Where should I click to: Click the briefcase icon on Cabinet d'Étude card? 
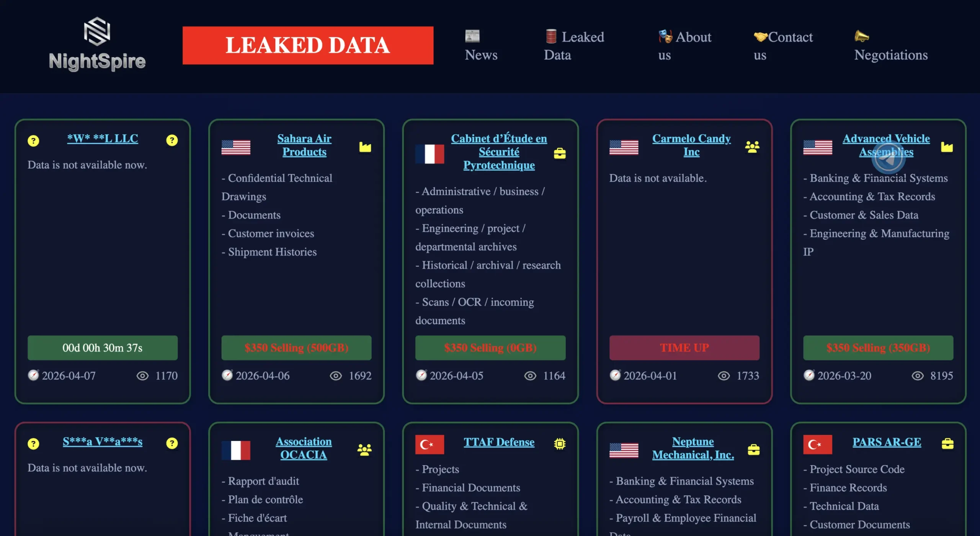[559, 153]
